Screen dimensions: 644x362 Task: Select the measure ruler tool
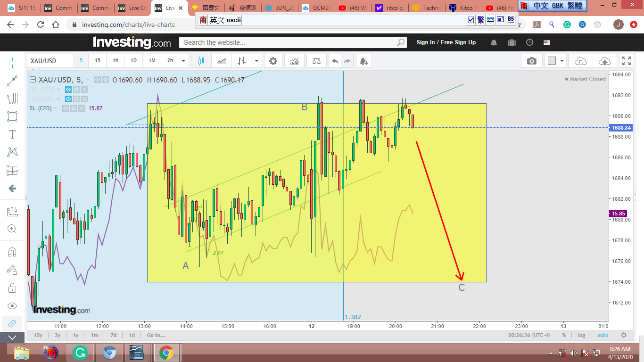pyautogui.click(x=12, y=211)
